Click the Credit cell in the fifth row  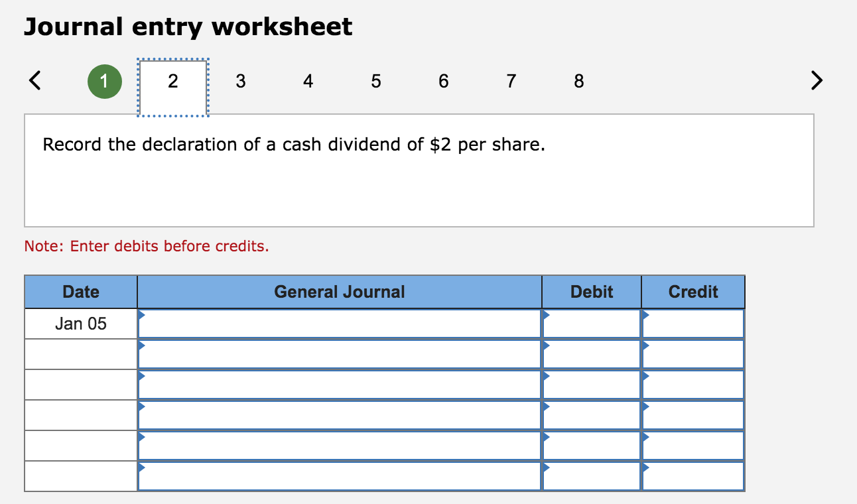click(x=693, y=446)
